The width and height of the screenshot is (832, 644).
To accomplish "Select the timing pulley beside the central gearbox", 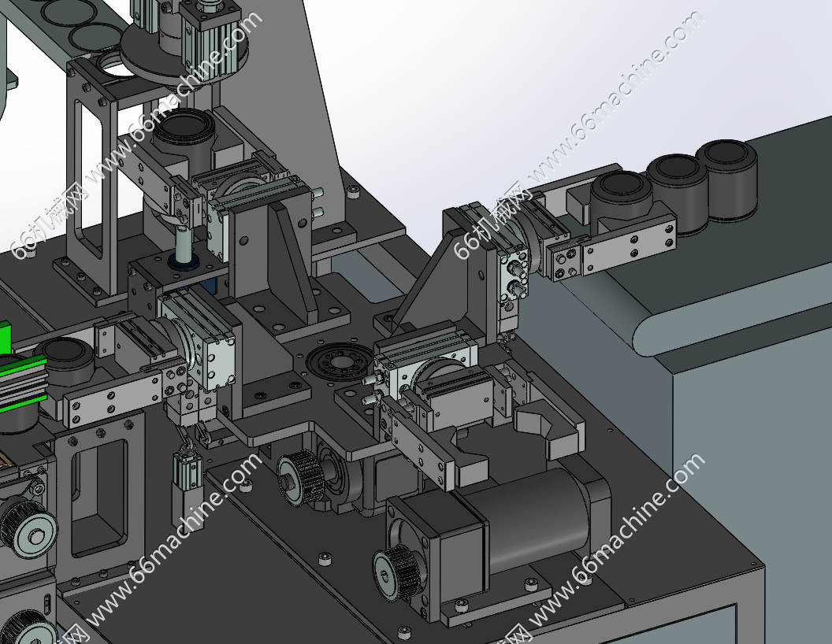I will click(x=302, y=475).
